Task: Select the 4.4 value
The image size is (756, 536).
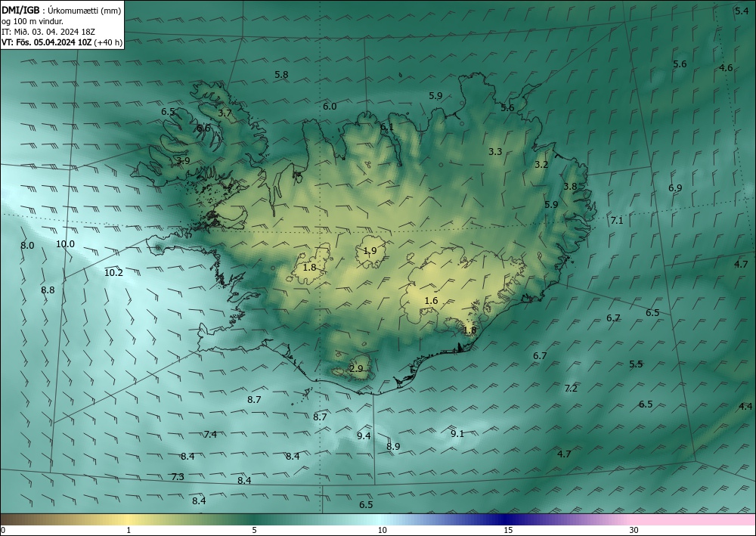Action: click(x=745, y=407)
